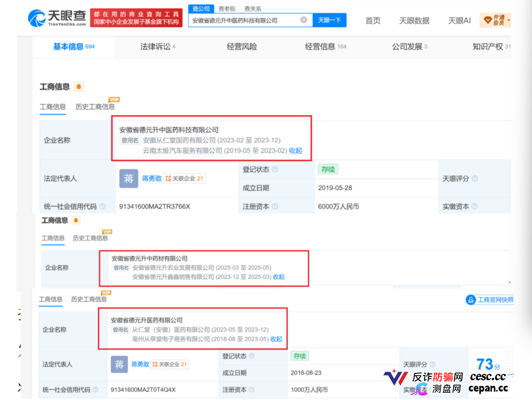
Task: Open 天眼AI navigation item
Action: click(460, 21)
